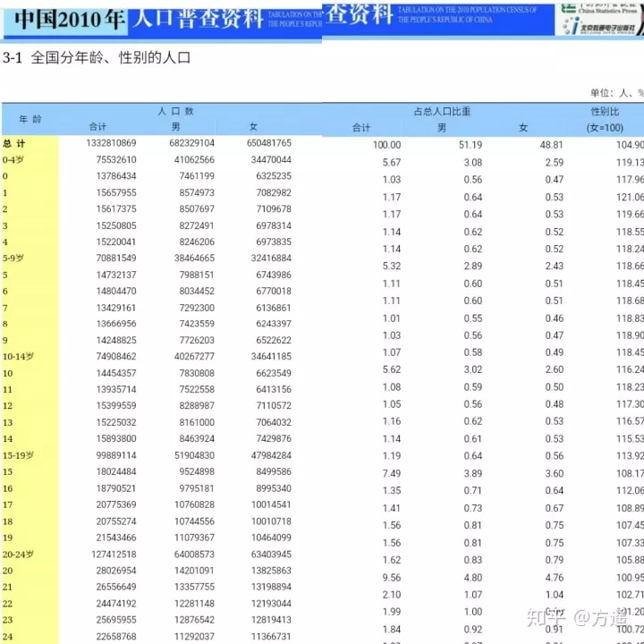Click the cell 64008573
644x644 pixels.
(x=194, y=554)
